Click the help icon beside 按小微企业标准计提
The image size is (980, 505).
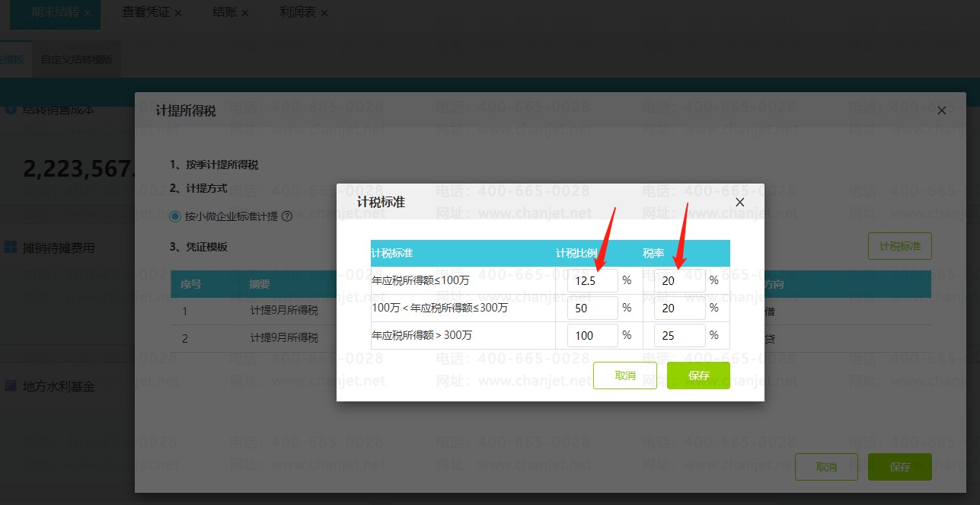286,216
